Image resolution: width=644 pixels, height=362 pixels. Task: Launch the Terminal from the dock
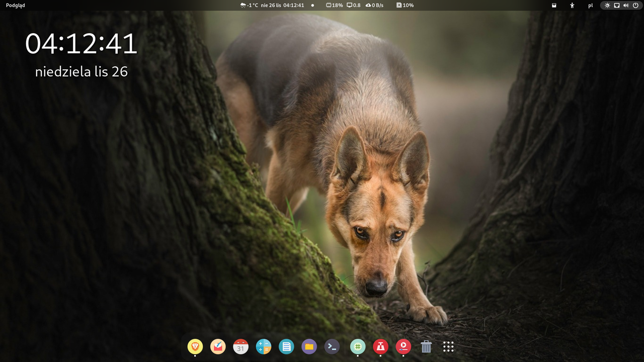(x=332, y=346)
